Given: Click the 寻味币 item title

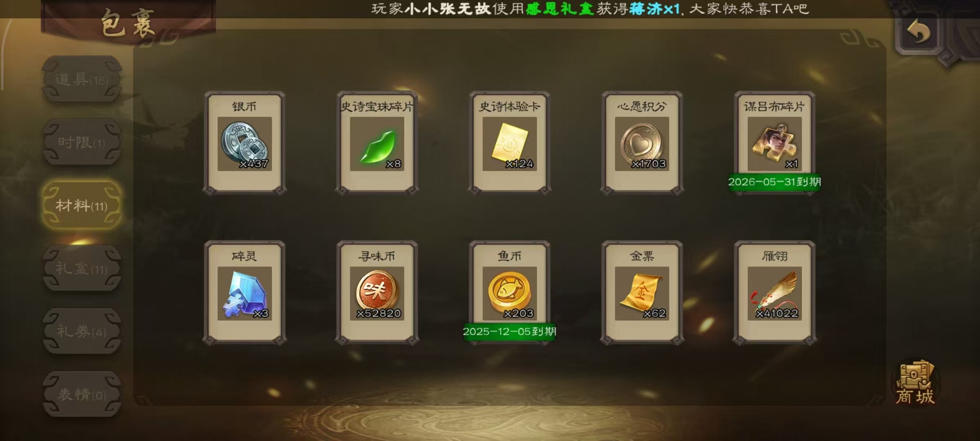Looking at the screenshot, I should pyautogui.click(x=377, y=256).
